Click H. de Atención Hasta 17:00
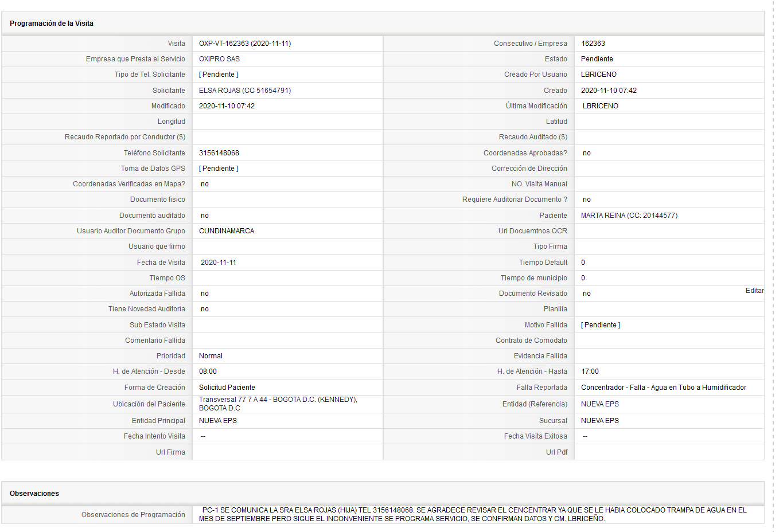This screenshot has width=783, height=532. (x=590, y=371)
